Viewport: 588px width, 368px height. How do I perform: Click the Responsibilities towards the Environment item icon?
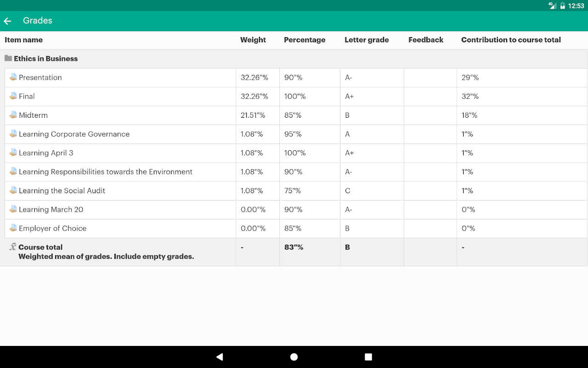pyautogui.click(x=13, y=172)
